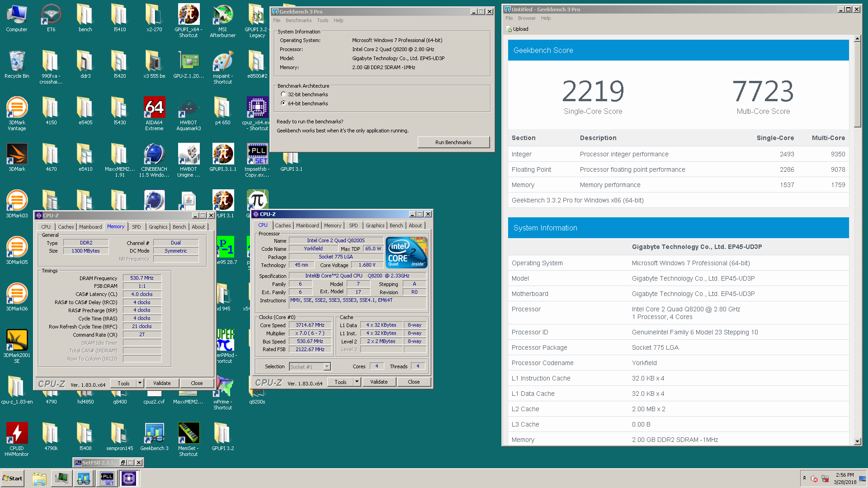Open HWBOT Aquamark3 icon

pyautogui.click(x=189, y=114)
